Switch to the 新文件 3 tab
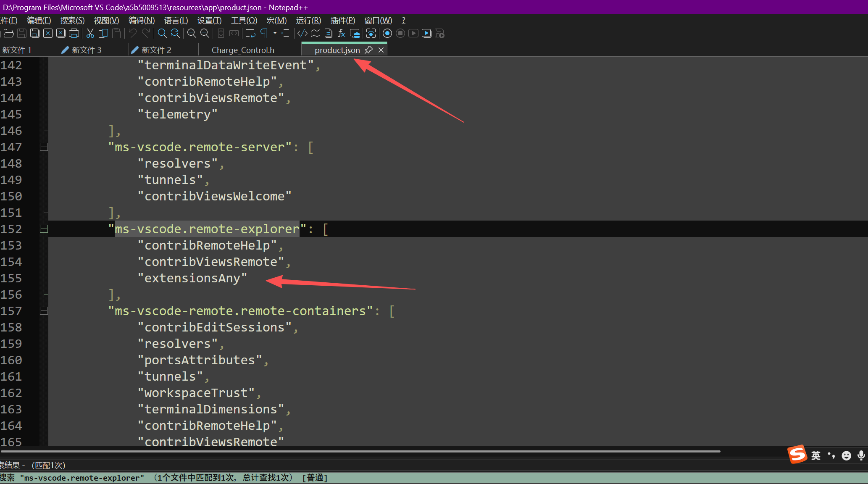 coord(94,50)
